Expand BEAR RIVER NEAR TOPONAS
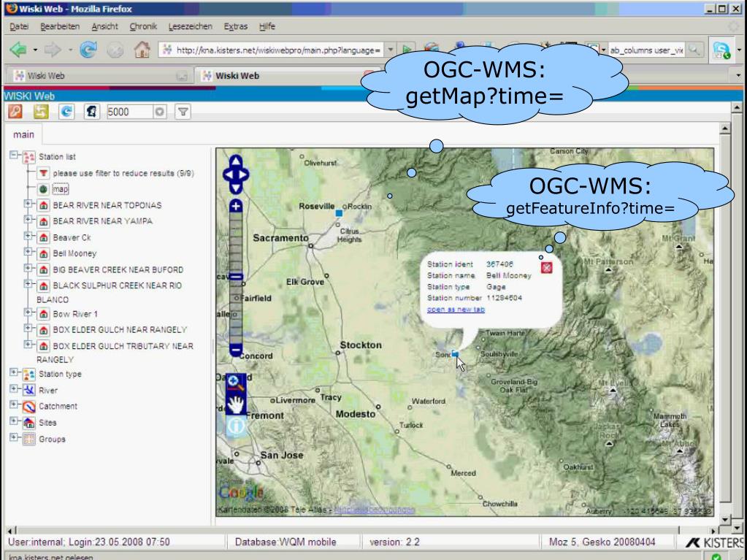The height and width of the screenshot is (560, 747). tap(28, 204)
